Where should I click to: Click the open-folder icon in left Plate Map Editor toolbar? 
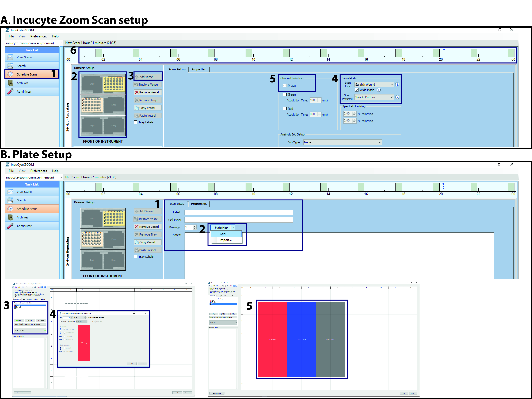[19, 287]
